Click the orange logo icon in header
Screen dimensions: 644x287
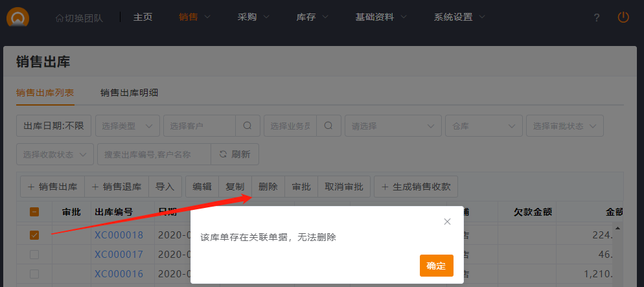pos(17,17)
